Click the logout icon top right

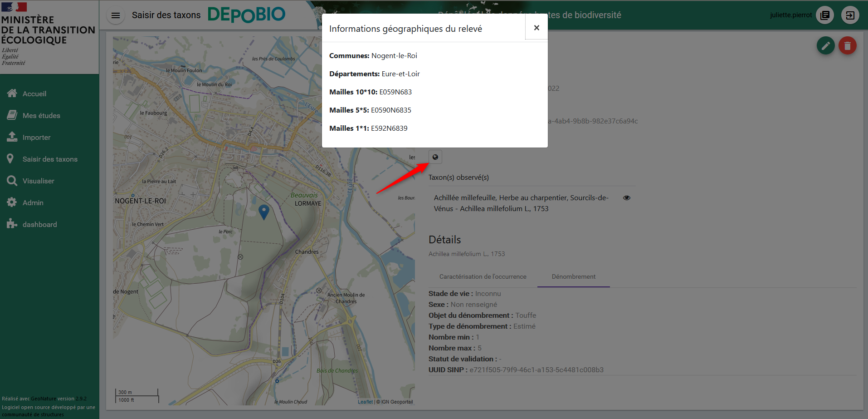click(850, 15)
